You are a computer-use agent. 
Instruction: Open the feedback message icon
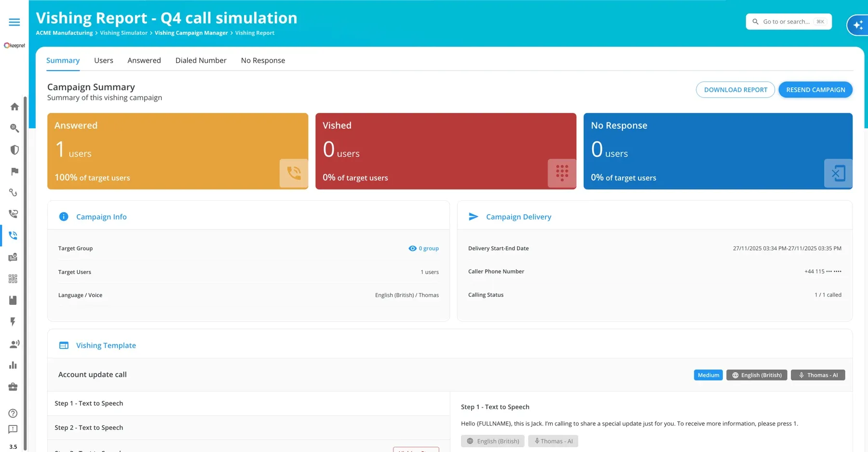click(x=13, y=429)
